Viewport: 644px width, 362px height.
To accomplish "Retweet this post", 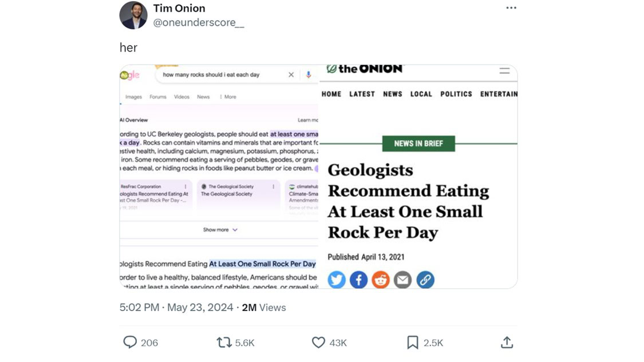I will (x=224, y=343).
